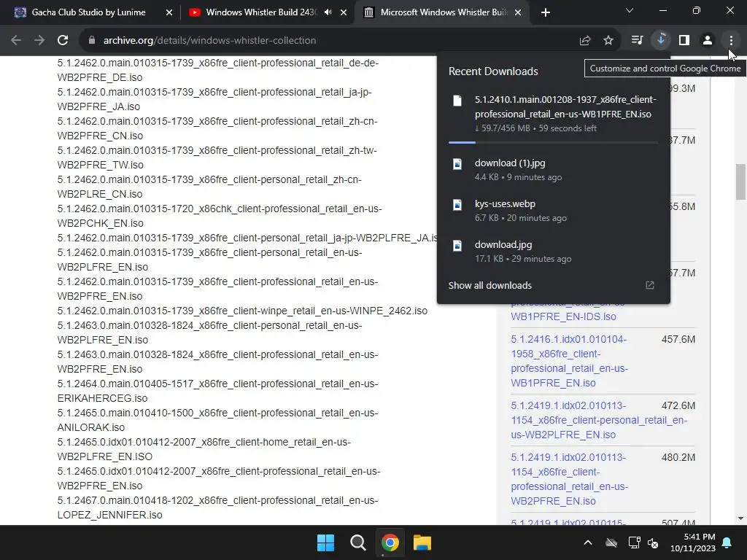Click the file icon of kys-uses.webp

[x=457, y=205]
